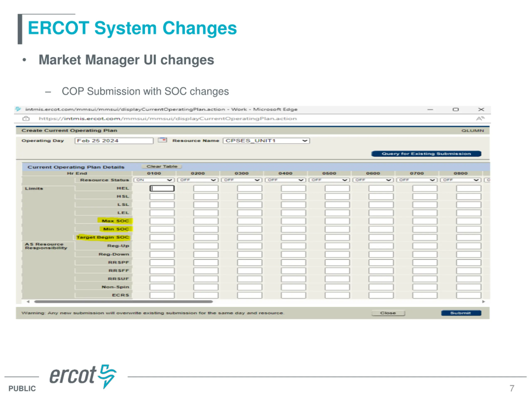Viewport: 532px width, 399px height.
Task: Click the Current Operating Plan Details heading
Action: click(76, 167)
